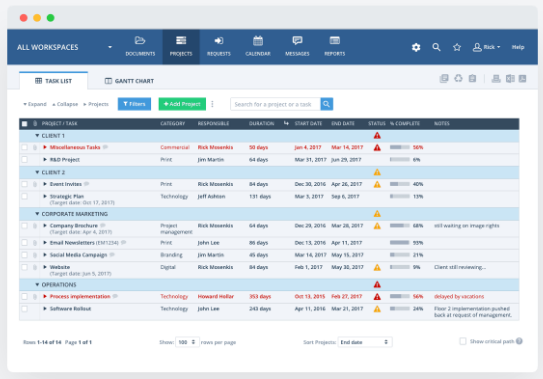Screen dimensions: 543x379
Task: Click the recycle icon in top-right toolbar
Action: click(458, 79)
